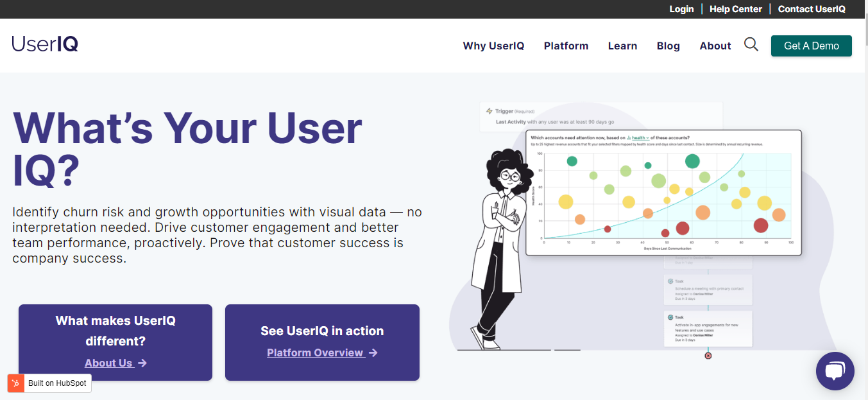
Task: Go to Help Center
Action: pos(736,9)
